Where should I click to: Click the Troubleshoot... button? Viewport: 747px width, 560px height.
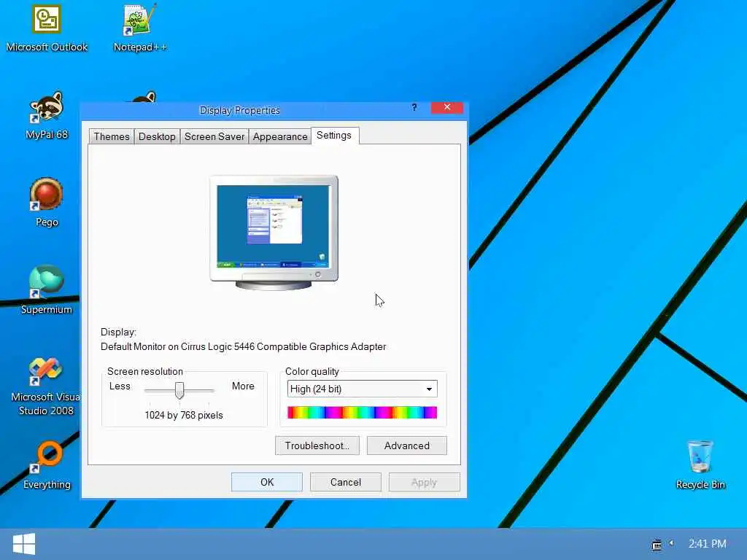[x=317, y=446]
